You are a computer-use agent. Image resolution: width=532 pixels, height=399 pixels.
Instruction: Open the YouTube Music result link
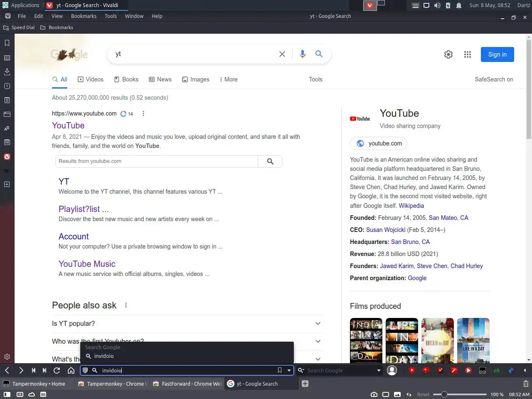point(87,264)
